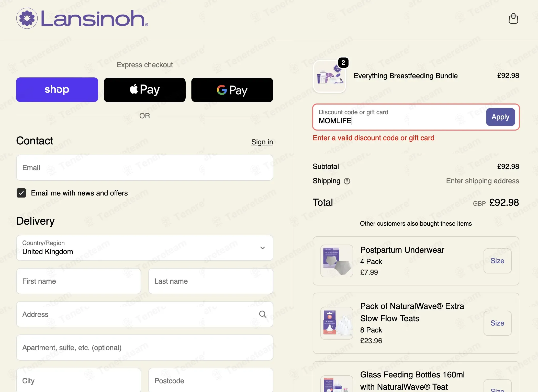The height and width of the screenshot is (392, 538).
Task: Click Glass Feeding Bottles 160ml product name
Action: 412,381
